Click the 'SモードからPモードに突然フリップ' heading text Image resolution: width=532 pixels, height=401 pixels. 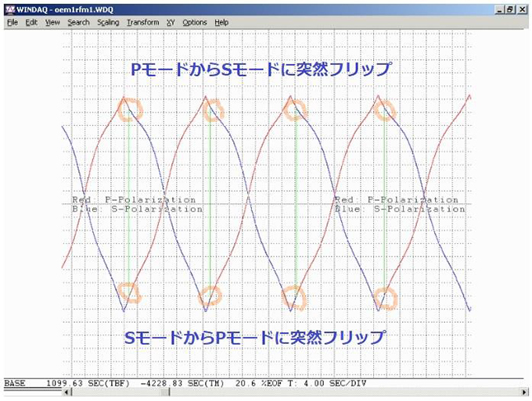coord(255,337)
